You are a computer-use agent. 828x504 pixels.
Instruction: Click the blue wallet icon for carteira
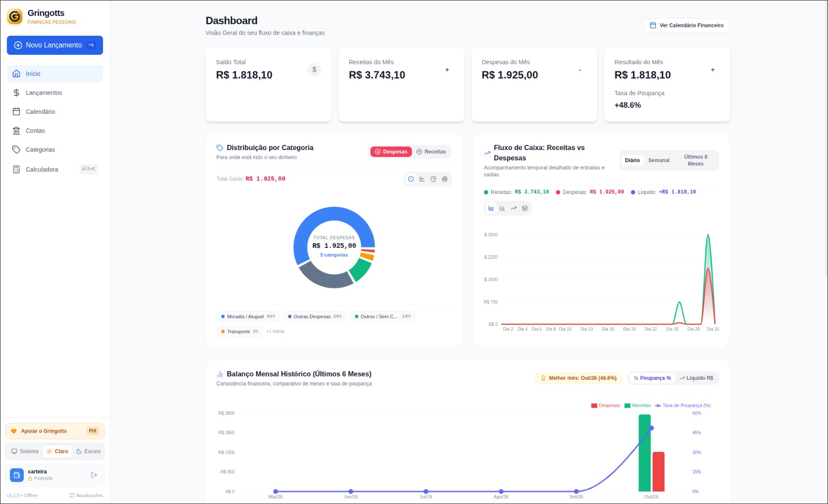[x=17, y=475]
